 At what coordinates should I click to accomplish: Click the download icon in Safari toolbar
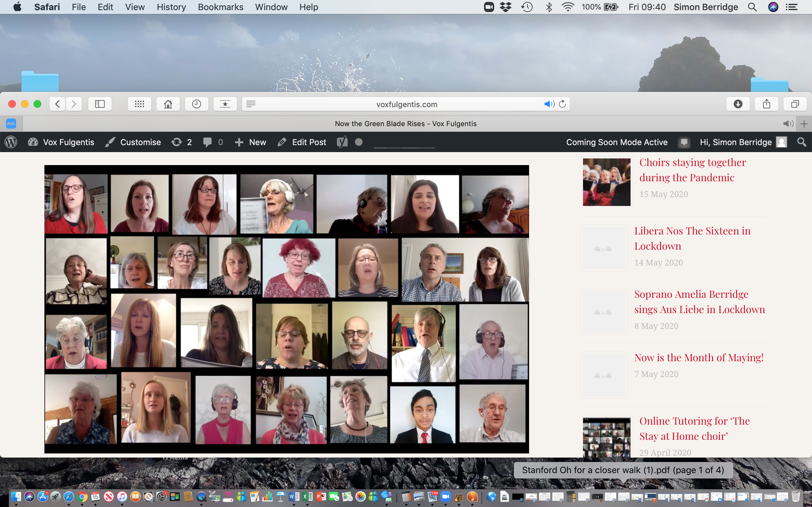click(x=738, y=104)
